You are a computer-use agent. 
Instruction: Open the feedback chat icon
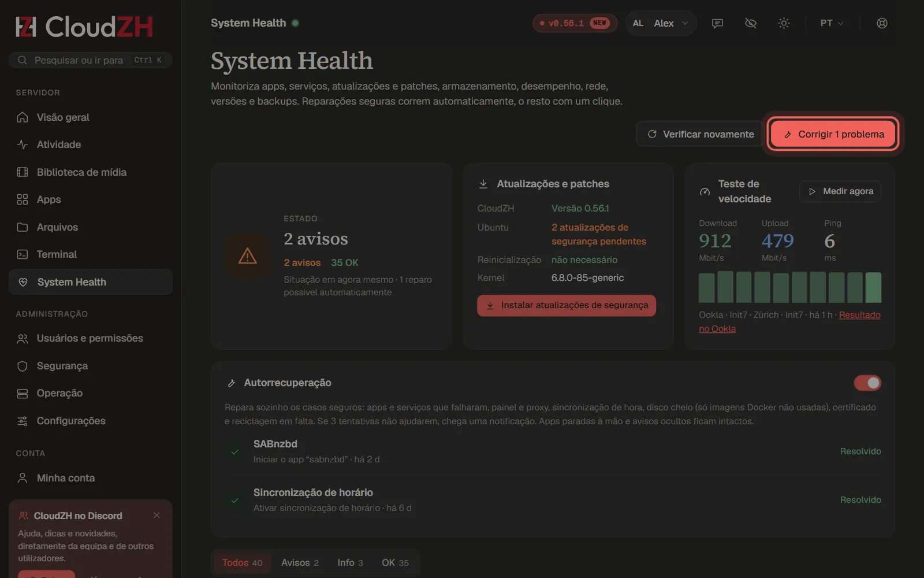717,23
